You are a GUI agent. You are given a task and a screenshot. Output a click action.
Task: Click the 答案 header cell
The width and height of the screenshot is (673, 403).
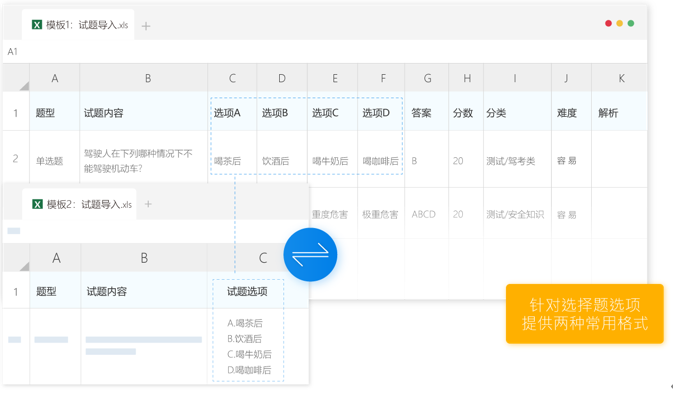click(421, 113)
